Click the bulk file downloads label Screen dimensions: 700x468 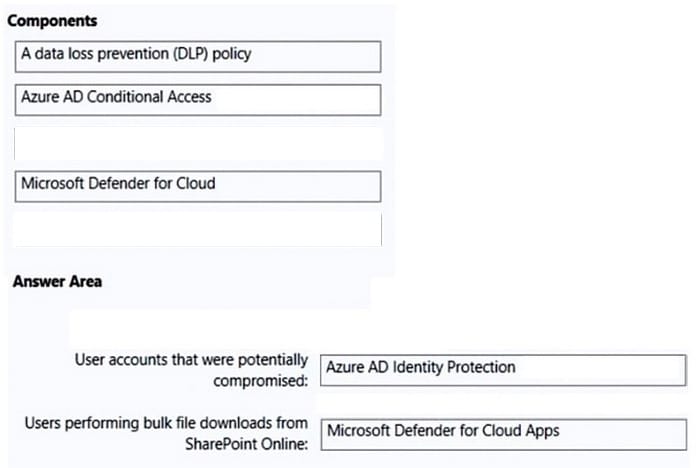[x=167, y=433]
